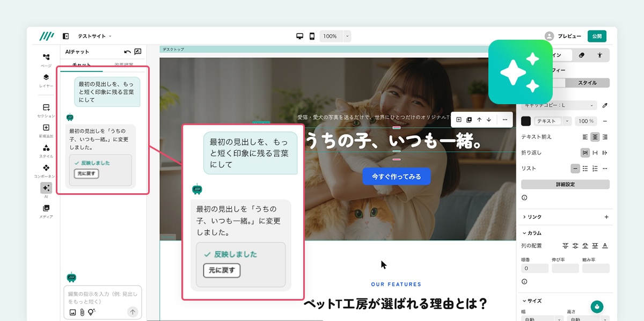The width and height of the screenshot is (644, 321).
Task: Click 公開 publish button
Action: click(597, 36)
